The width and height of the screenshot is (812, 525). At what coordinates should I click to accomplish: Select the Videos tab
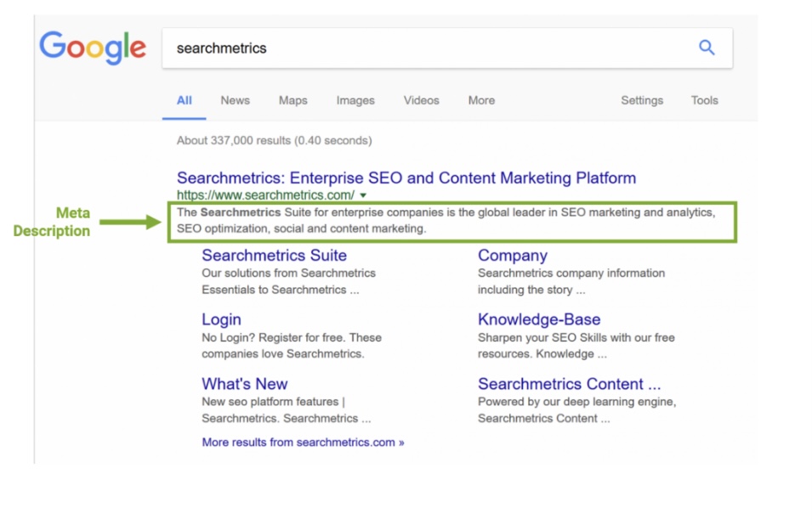pyautogui.click(x=421, y=100)
